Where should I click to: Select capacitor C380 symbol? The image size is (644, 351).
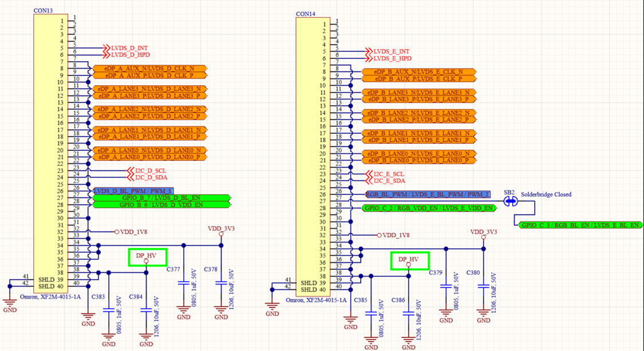pyautogui.click(x=483, y=286)
